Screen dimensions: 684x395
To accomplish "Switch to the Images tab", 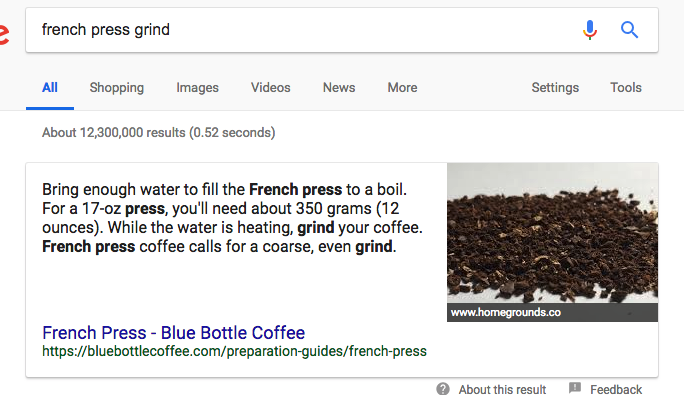I will pyautogui.click(x=197, y=88).
